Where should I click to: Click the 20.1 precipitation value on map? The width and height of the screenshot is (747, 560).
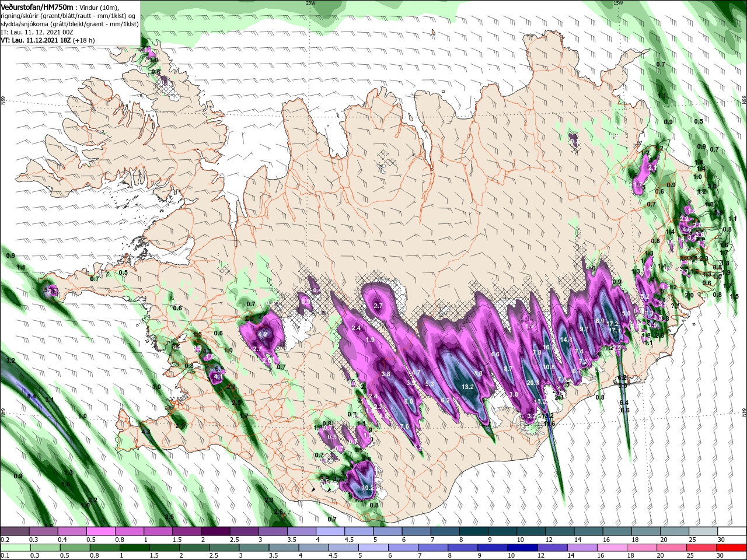tap(533, 383)
